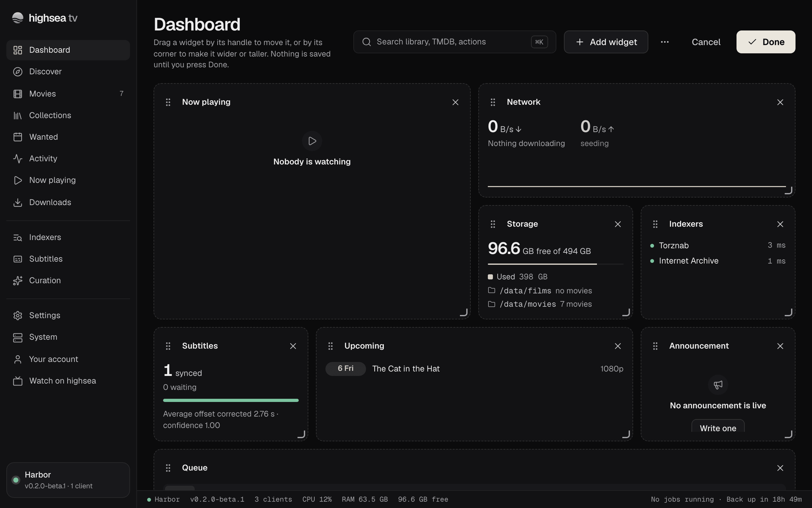812x508 pixels.
Task: Cancel dashboard editing
Action: [x=706, y=42]
